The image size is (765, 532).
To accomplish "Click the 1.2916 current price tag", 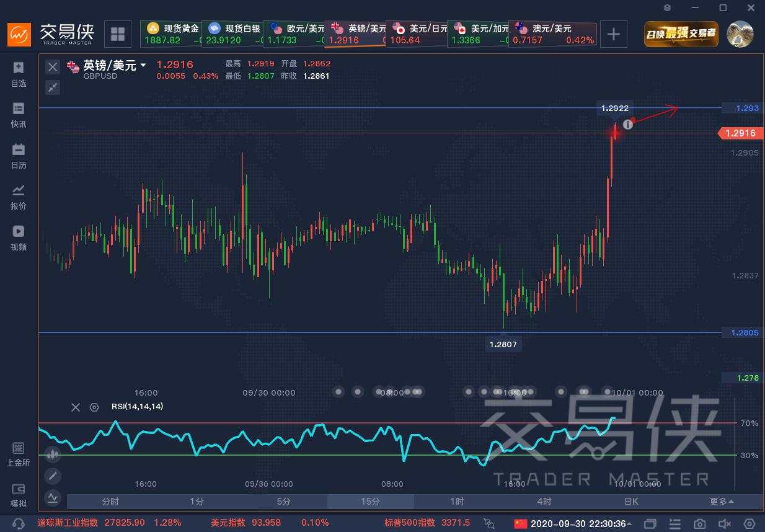I will 740,133.
